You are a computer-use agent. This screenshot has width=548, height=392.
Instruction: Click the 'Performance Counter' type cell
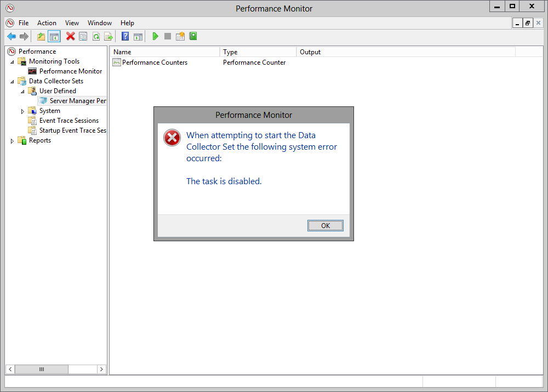coord(254,63)
